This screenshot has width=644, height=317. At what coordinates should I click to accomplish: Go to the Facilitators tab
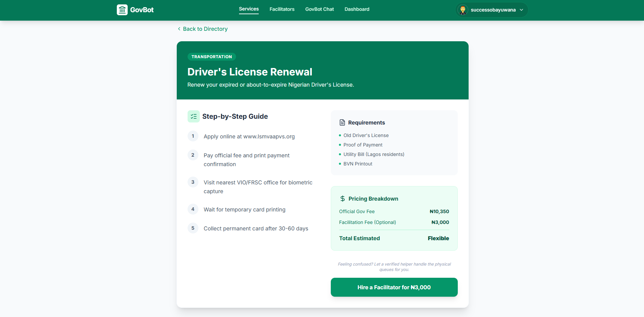[x=282, y=9]
